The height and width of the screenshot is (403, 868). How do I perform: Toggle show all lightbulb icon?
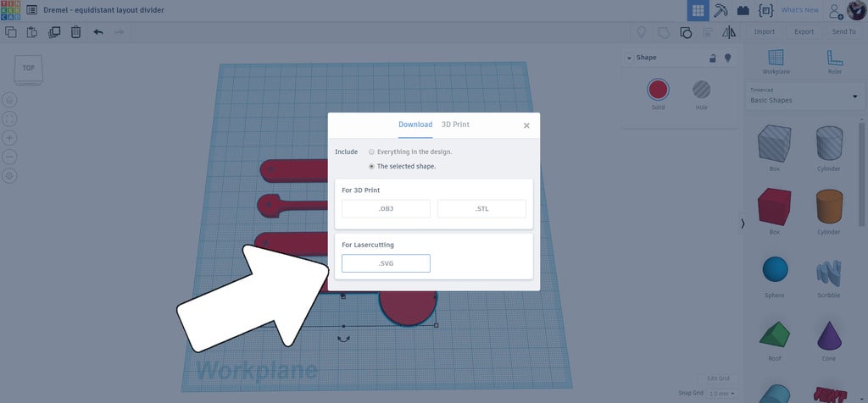point(641,32)
